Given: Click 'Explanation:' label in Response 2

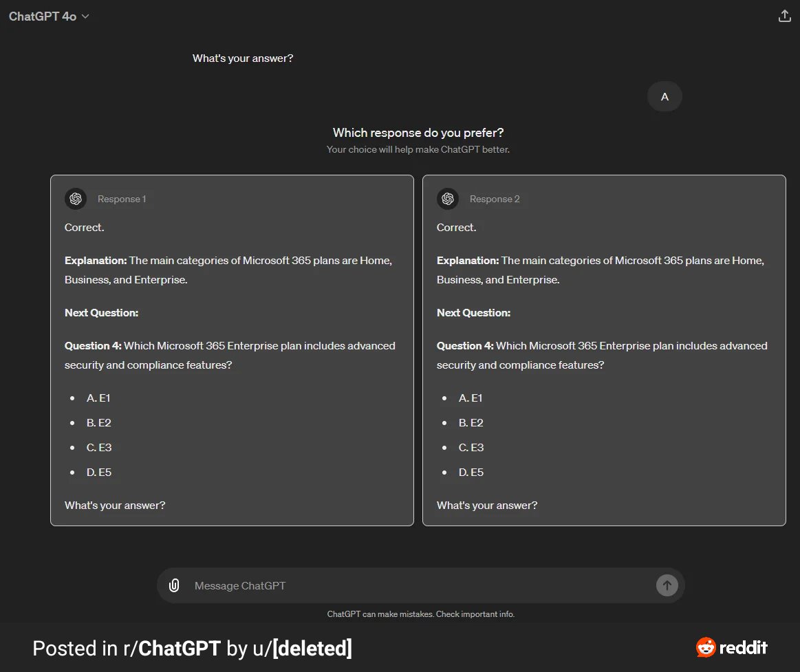Looking at the screenshot, I should pyautogui.click(x=467, y=261).
